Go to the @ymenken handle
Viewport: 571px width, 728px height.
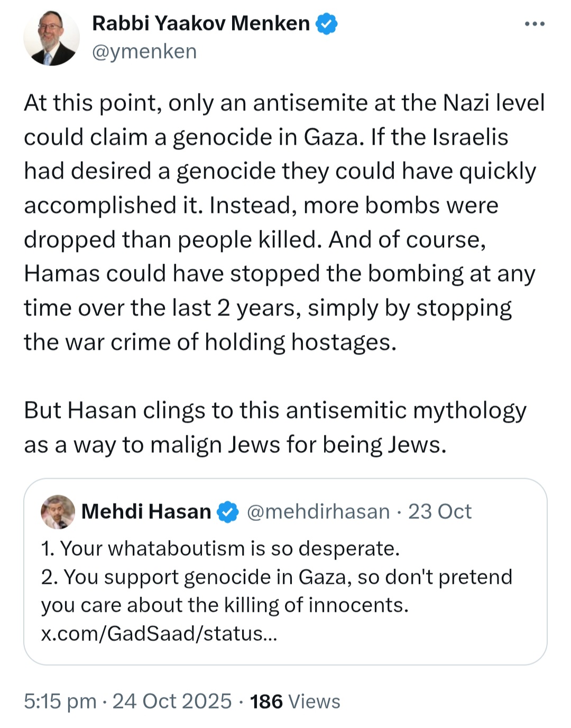point(144,52)
